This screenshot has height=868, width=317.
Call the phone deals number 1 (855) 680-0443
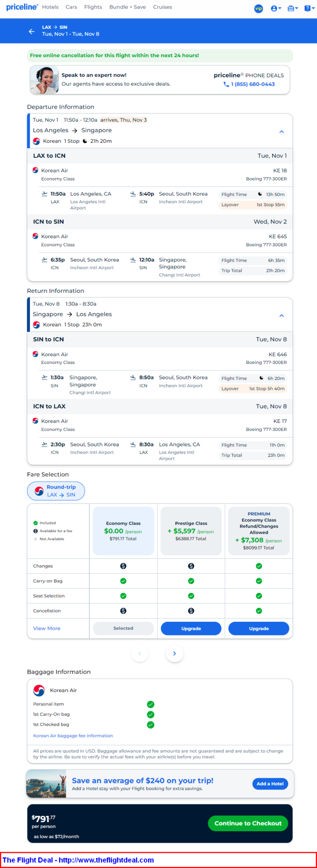pos(249,84)
